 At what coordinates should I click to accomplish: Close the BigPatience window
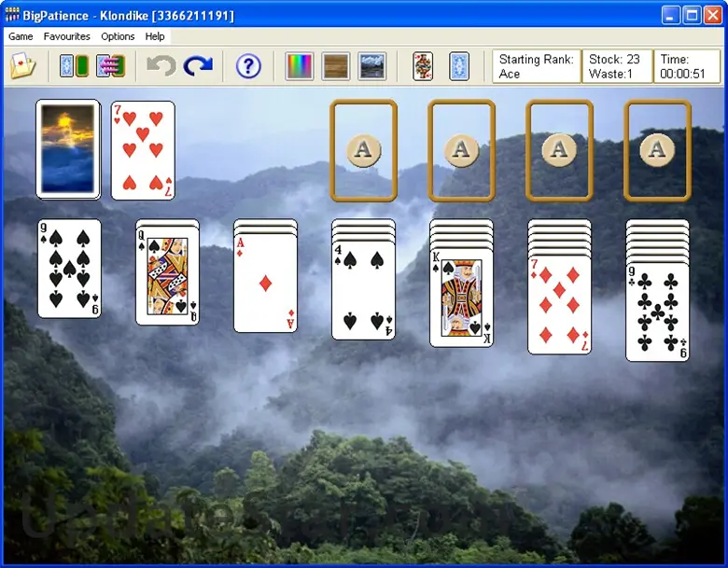point(713,15)
